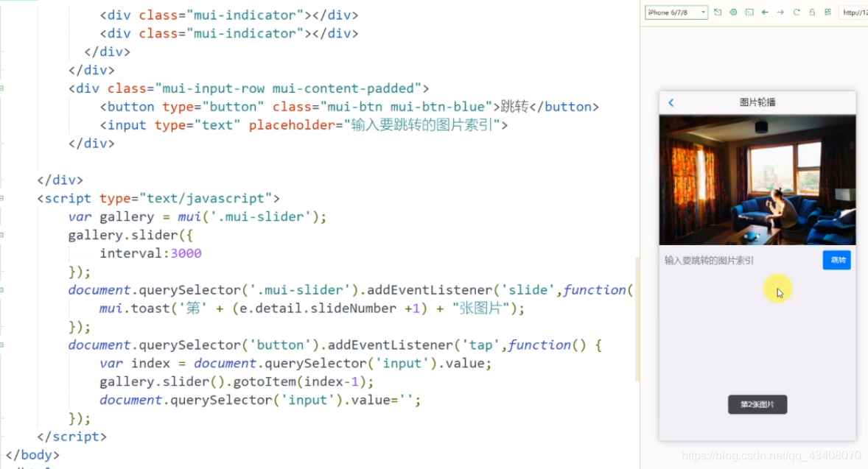868x469 pixels.
Task: Click the closing </body> tag
Action: click(x=32, y=454)
